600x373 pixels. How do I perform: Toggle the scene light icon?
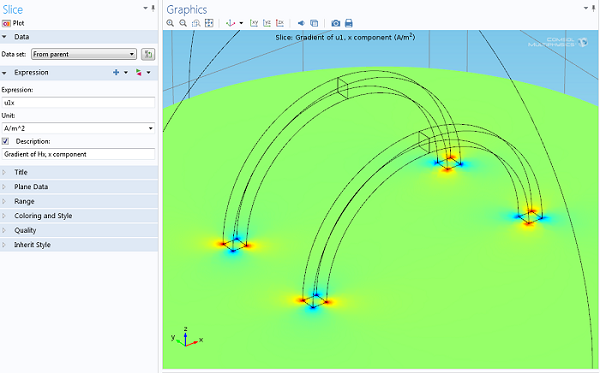[x=301, y=23]
